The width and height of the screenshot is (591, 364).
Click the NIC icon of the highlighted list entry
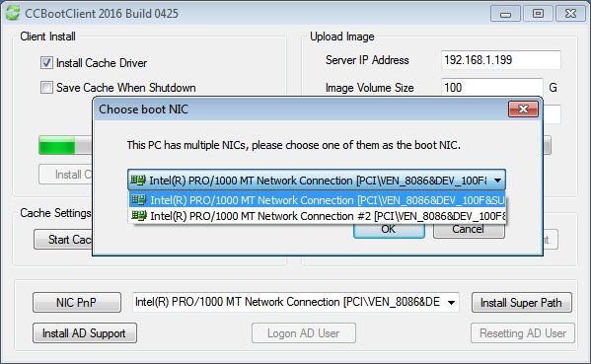(139, 199)
